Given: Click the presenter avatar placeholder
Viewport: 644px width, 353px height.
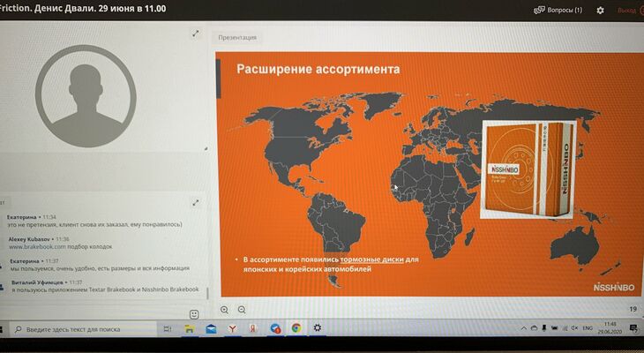Looking at the screenshot, I should click(x=86, y=96).
